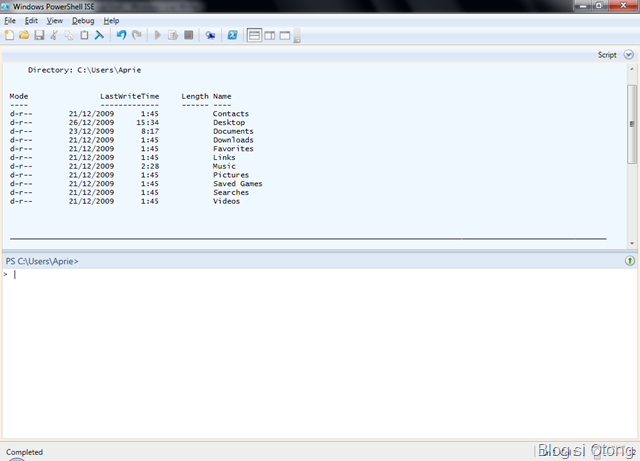640x461 pixels.
Task: Click the Cut scissors icon
Action: 54,36
